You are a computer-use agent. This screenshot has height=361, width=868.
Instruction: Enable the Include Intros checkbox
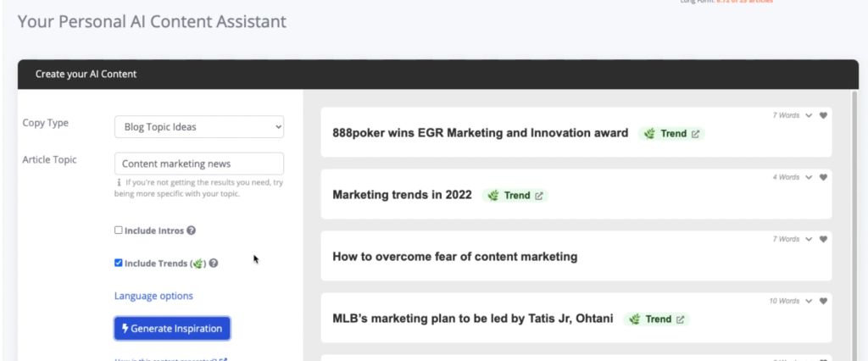119,230
